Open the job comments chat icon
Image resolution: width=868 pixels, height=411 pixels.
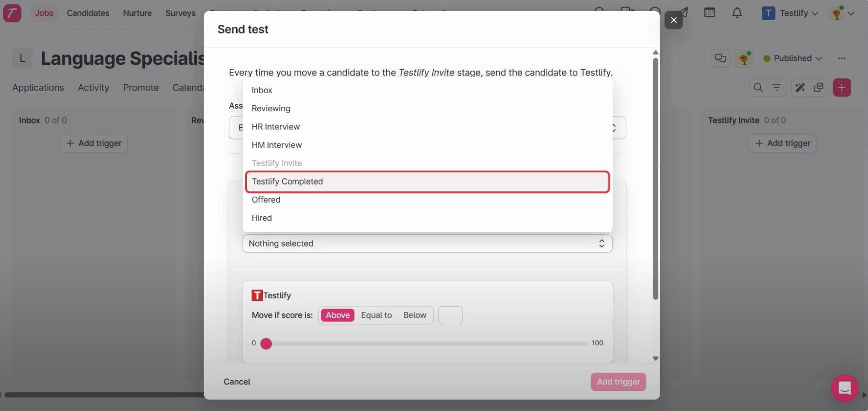tap(720, 58)
